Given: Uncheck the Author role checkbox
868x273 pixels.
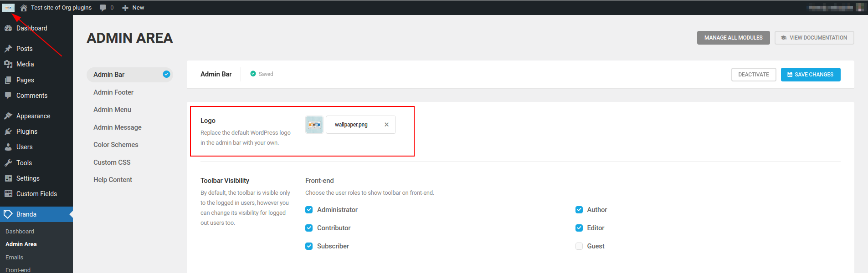Looking at the screenshot, I should click(x=579, y=210).
